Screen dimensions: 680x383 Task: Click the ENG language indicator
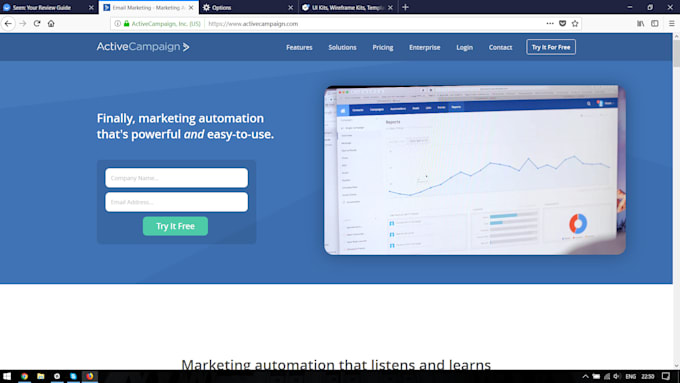coord(631,376)
